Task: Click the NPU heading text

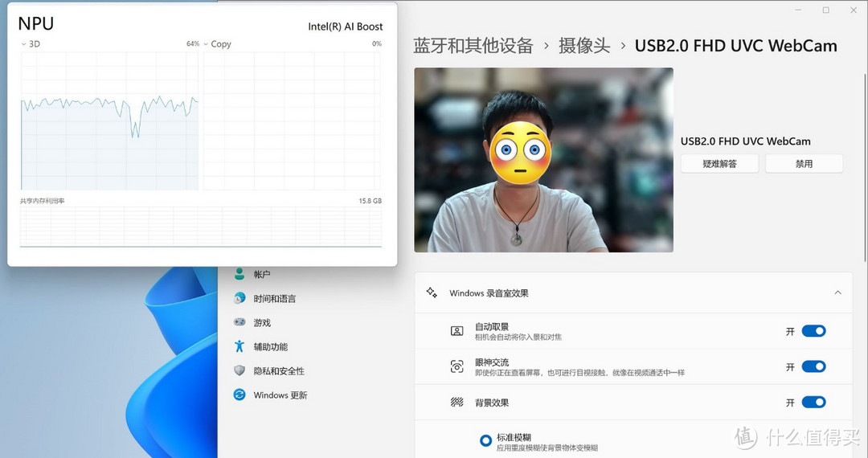Action: [x=36, y=24]
